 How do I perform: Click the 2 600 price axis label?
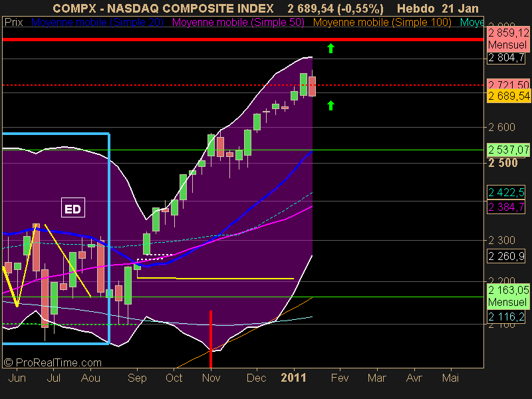[501, 127]
